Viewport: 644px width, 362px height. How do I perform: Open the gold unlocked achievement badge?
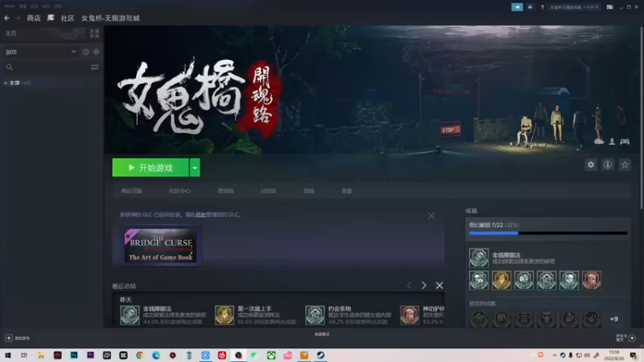[502, 280]
